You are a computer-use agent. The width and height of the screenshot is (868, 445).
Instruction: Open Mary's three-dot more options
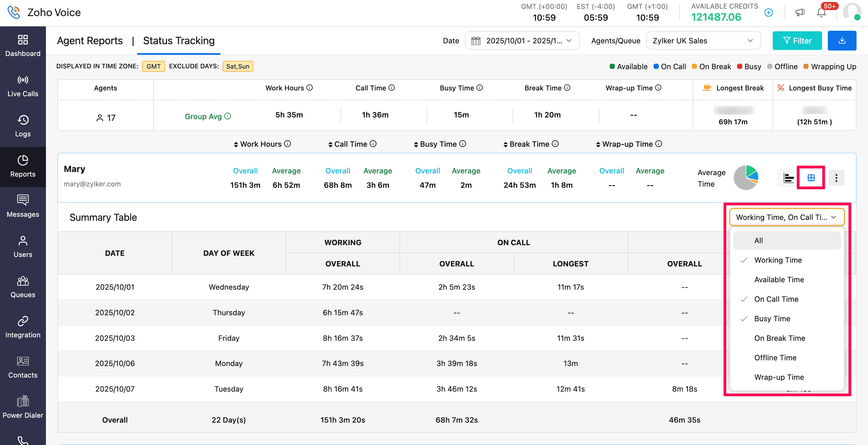[x=836, y=178]
